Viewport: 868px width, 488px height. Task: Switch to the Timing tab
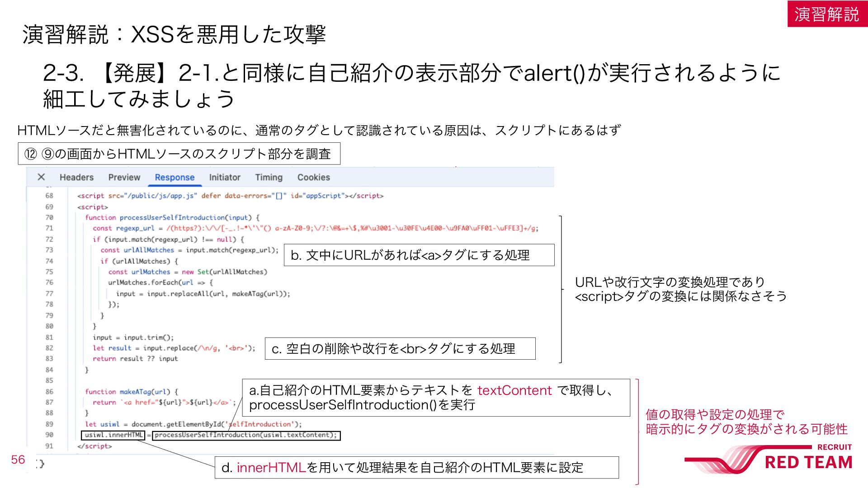click(x=269, y=178)
